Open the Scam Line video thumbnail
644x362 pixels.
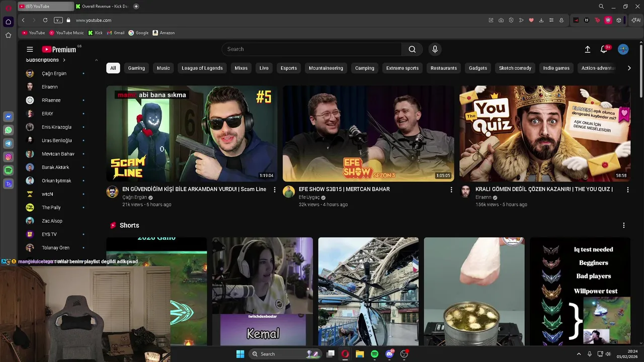tap(192, 133)
